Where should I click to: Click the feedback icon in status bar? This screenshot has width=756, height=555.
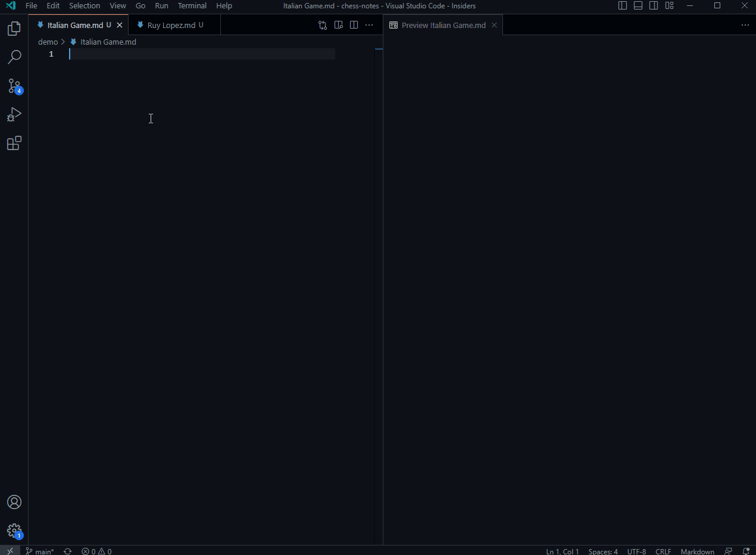[x=729, y=551]
